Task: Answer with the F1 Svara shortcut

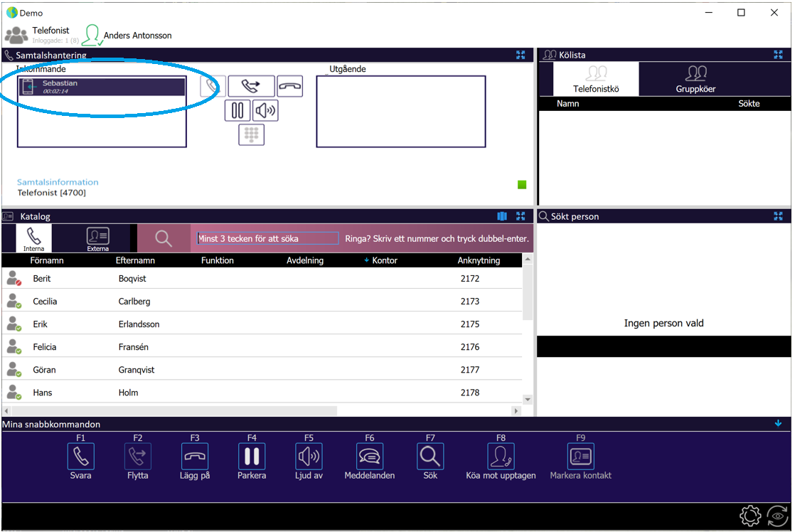Action: click(80, 457)
